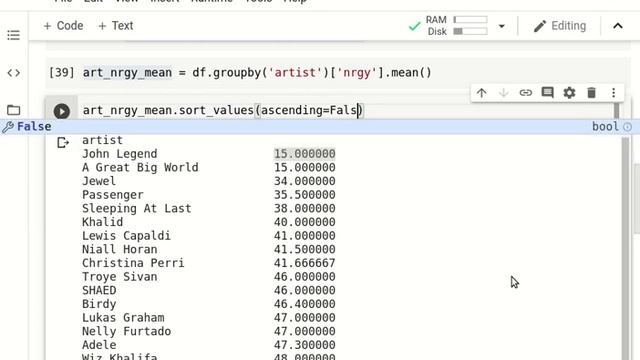This screenshot has width=640, height=360.
Task: Click the Lukas Graham artist name
Action: pyautogui.click(x=123, y=318)
